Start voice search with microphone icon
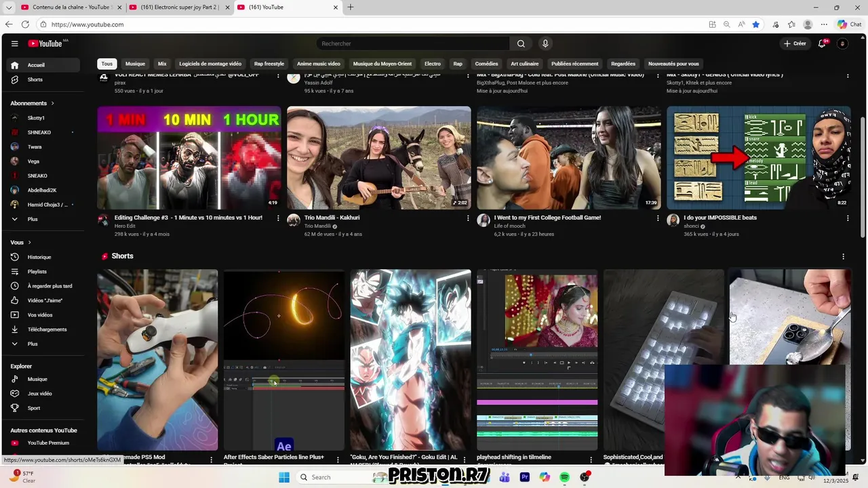Image resolution: width=868 pixels, height=488 pixels. 545,43
